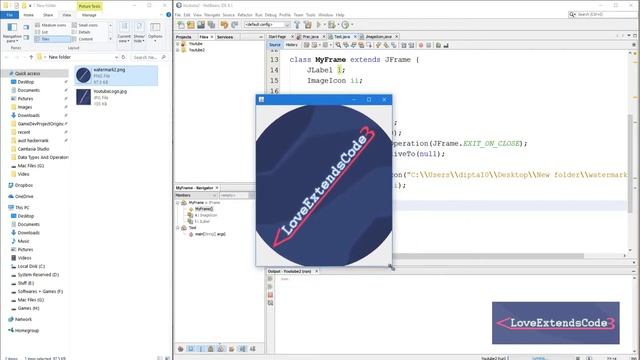
Task: Click the Open Project icon in NetBeans toolbar
Action: 201,25
